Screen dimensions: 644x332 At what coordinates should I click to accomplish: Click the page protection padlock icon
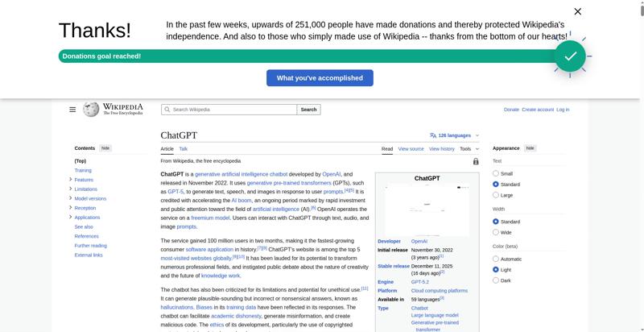click(476, 161)
